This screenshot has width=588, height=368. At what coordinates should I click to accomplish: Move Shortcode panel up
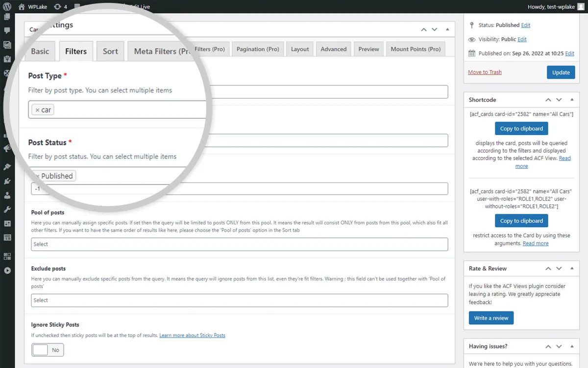pos(548,100)
